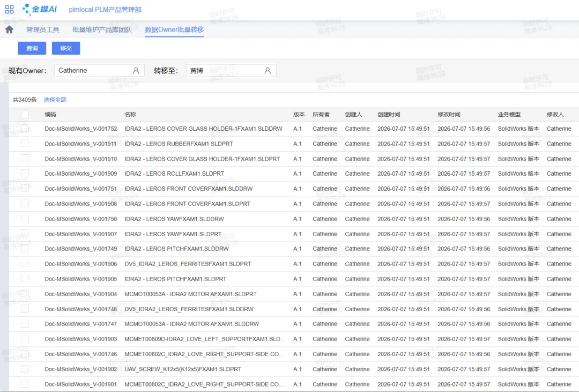Click the 版本 column header

299,114
